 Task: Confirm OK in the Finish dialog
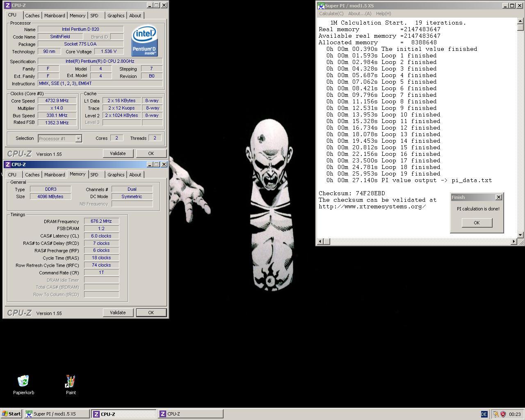point(477,223)
